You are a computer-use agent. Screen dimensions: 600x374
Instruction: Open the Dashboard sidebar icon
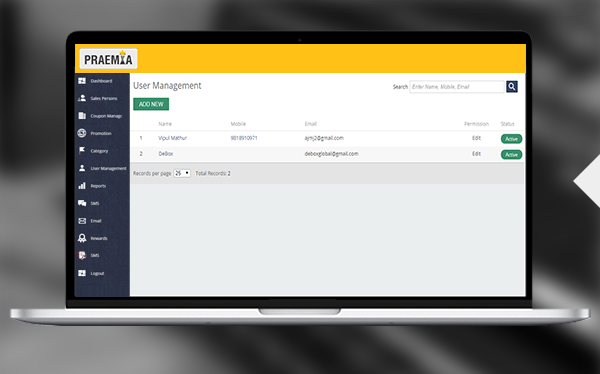click(82, 81)
